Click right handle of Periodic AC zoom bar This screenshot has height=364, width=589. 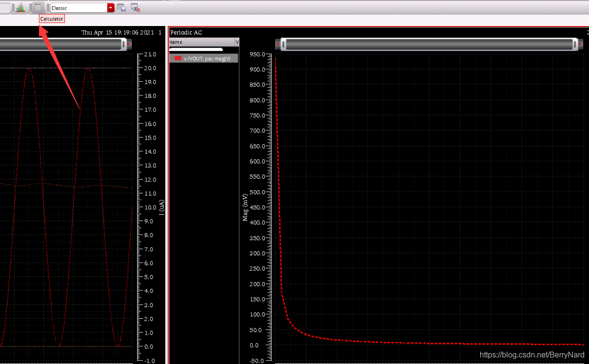click(x=575, y=44)
